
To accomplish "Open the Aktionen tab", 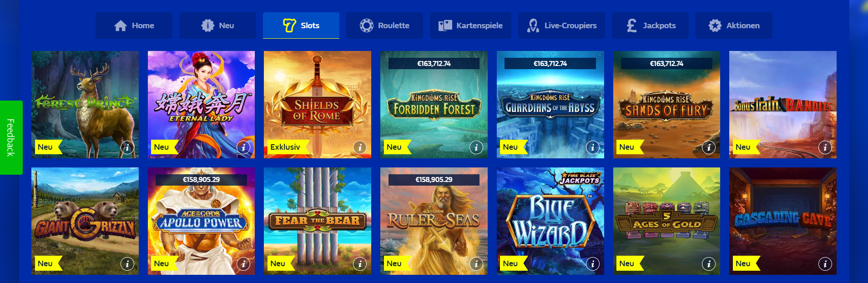I will [x=734, y=25].
